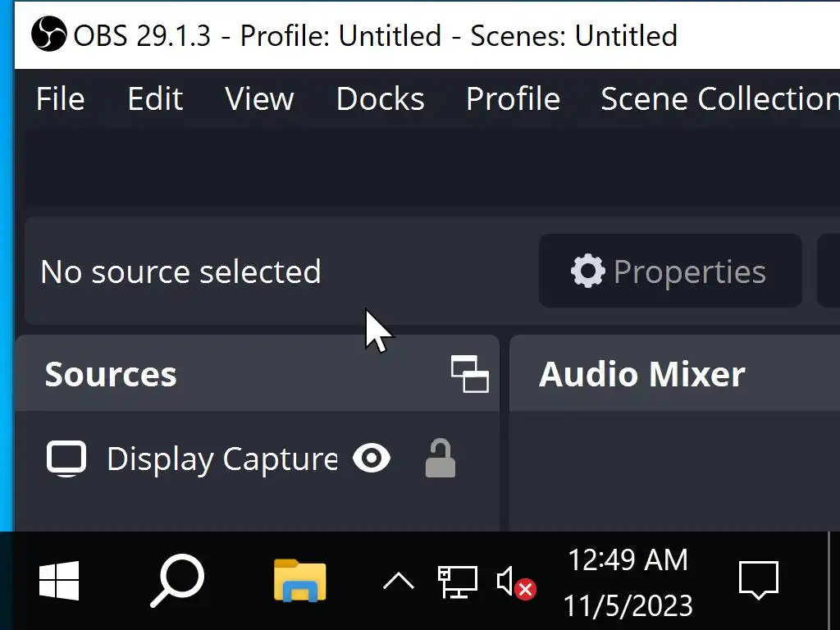Open the Docks menu
The image size is (840, 630).
[x=380, y=99]
